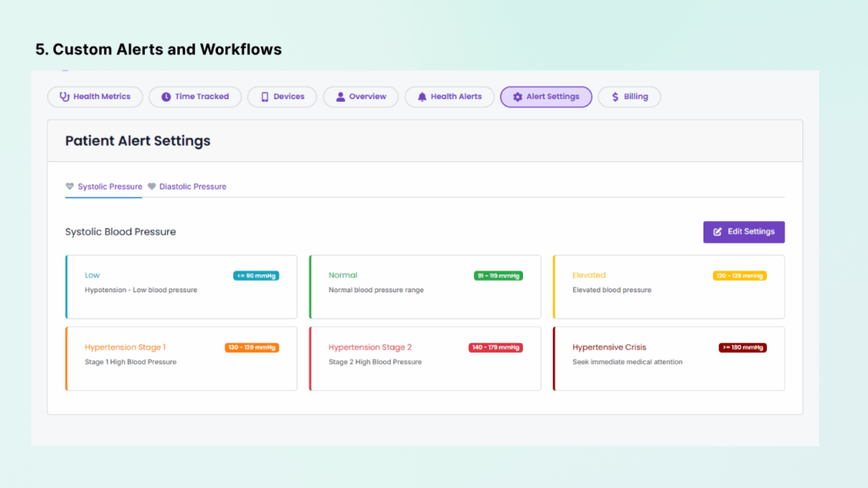Click the pencil icon inside Edit Settings button

716,231
